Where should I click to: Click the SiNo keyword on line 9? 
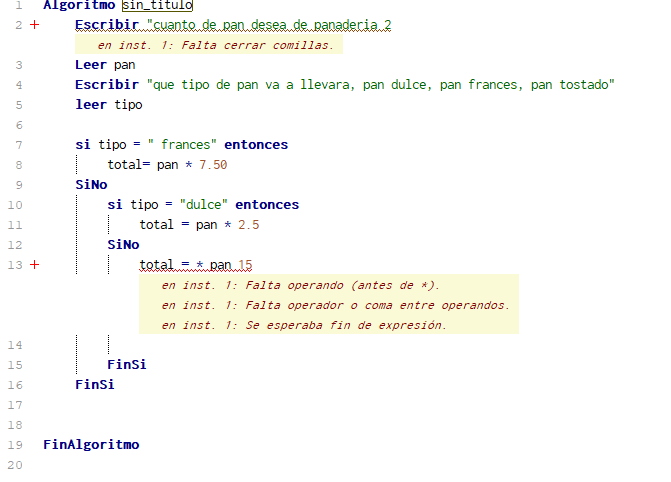point(91,185)
